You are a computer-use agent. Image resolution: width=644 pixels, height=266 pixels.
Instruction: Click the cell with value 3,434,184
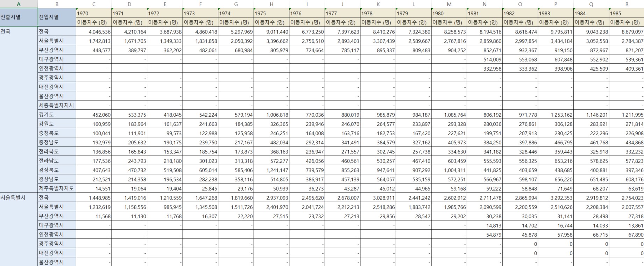(x=555, y=41)
